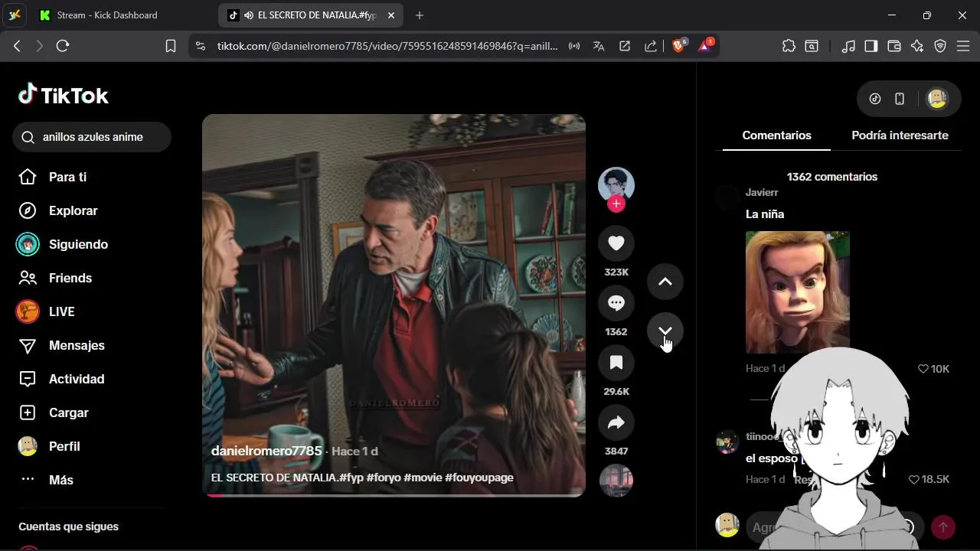Bookmark this page in browser

pos(171,46)
